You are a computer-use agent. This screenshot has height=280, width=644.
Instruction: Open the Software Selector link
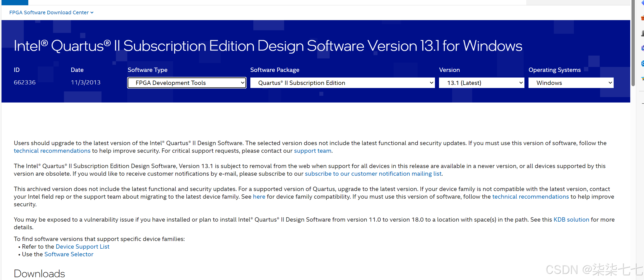tap(69, 254)
